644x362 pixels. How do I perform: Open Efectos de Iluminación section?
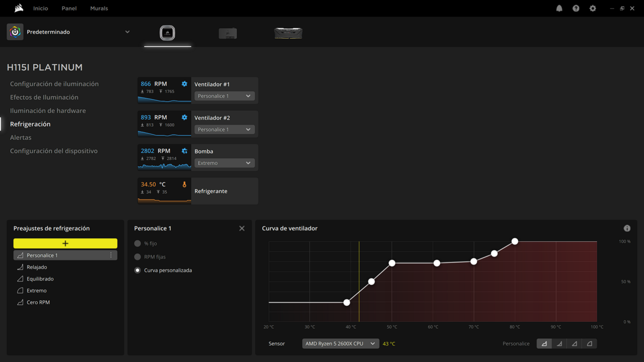(44, 97)
